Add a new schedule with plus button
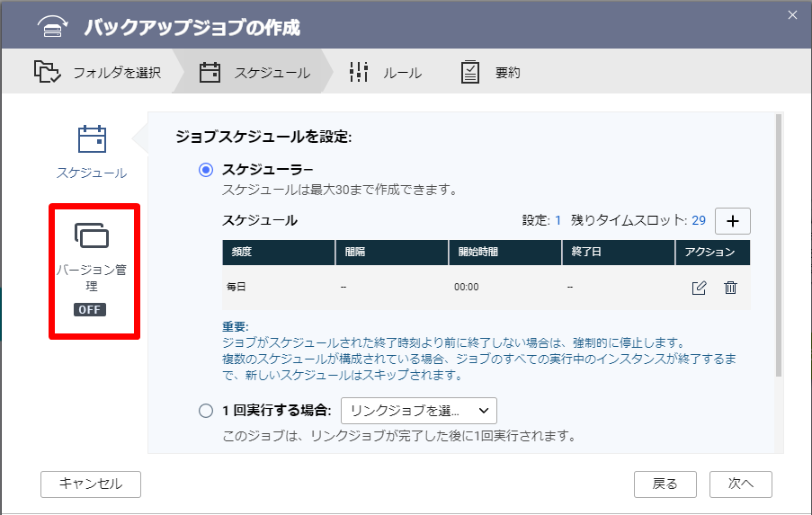Viewport: 812px width, 515px height. 732,221
